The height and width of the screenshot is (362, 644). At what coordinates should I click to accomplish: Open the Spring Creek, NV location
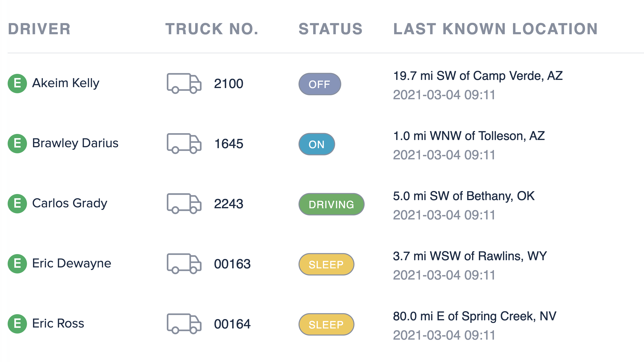click(x=474, y=316)
